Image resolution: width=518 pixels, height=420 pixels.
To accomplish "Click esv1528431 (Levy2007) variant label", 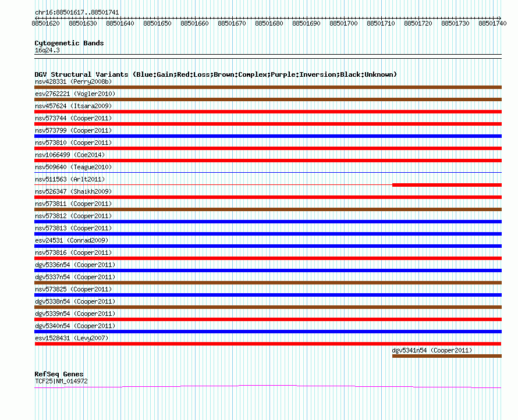I will pyautogui.click(x=72, y=338).
